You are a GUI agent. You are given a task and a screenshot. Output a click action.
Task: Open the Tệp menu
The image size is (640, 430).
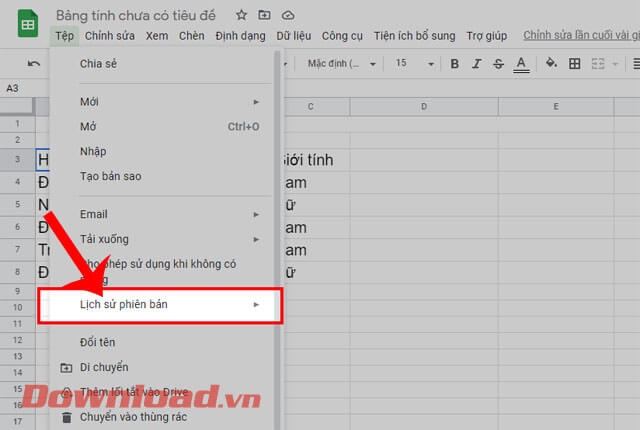click(x=64, y=36)
